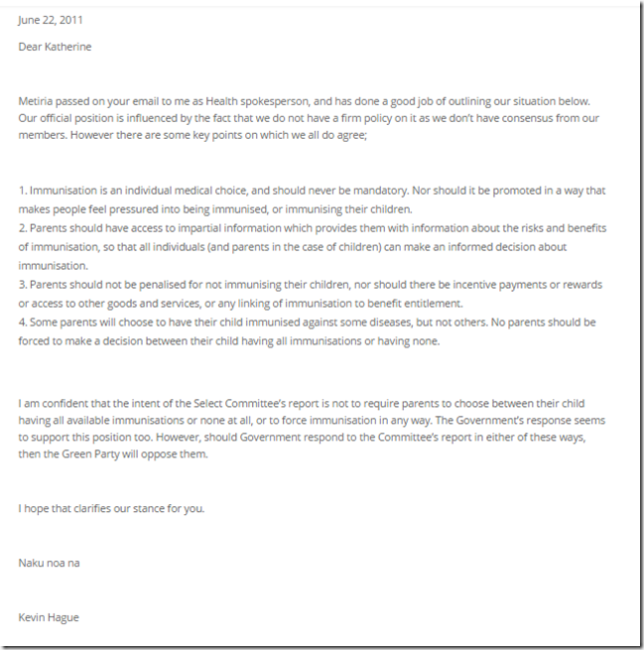Click the sign-off 'Naku noa na'
The image size is (644, 650).
49,563
